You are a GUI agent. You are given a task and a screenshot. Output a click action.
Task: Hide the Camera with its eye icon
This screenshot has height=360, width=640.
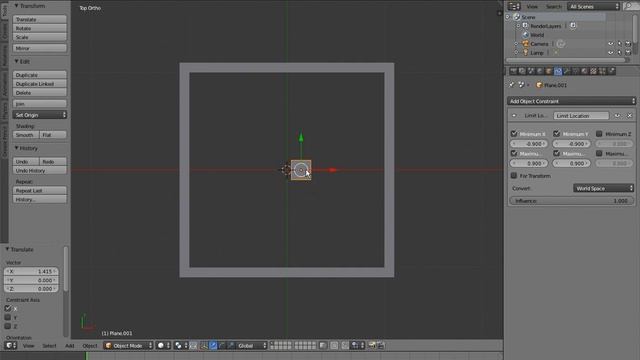[x=611, y=44]
